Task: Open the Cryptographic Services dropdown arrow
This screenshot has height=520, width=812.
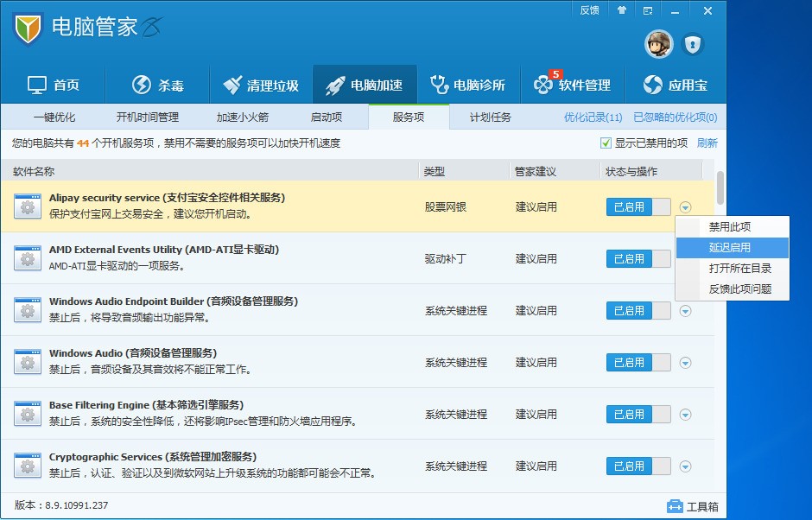Action: click(x=685, y=466)
